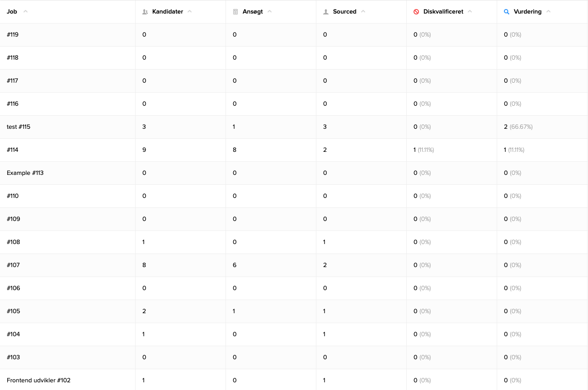Screen dimensions: 588x390
Task: Toggle the sort arrow beside Ansøgt
Action: (x=269, y=12)
